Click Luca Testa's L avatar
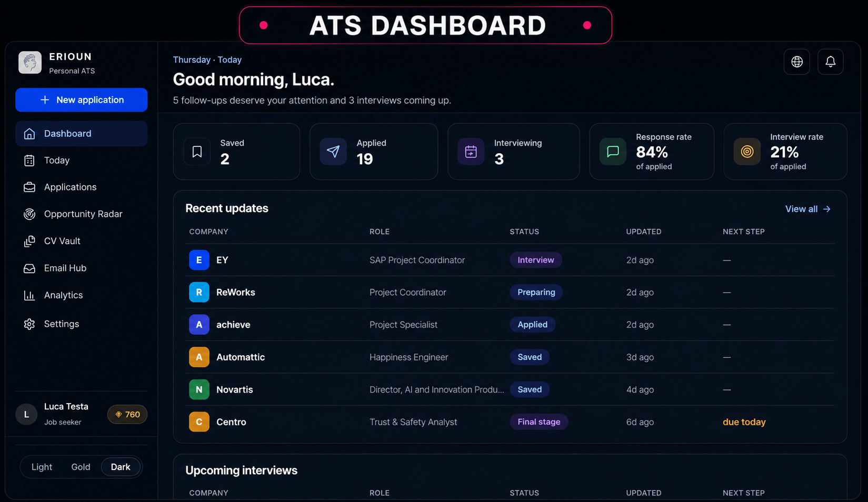868x502 pixels. point(26,414)
